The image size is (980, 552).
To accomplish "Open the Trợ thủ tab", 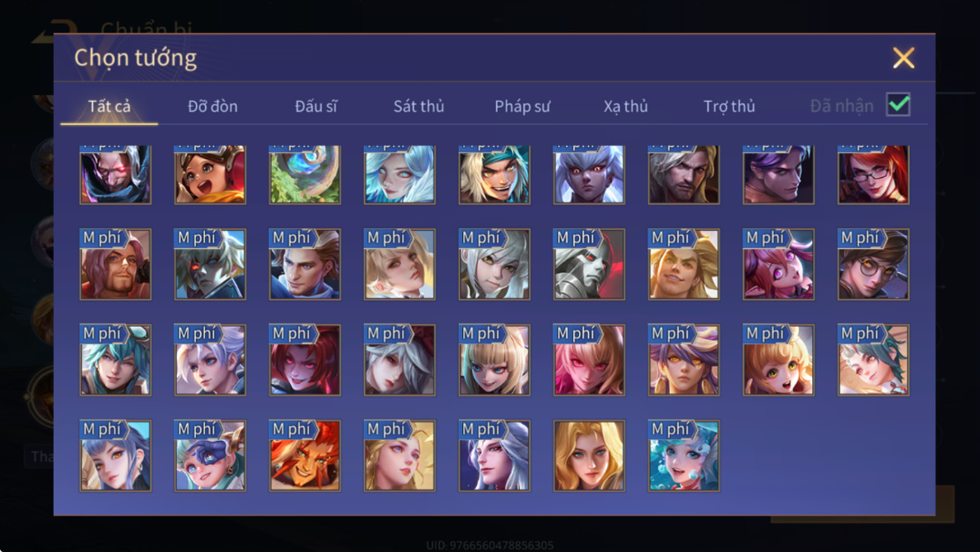I will coord(729,106).
